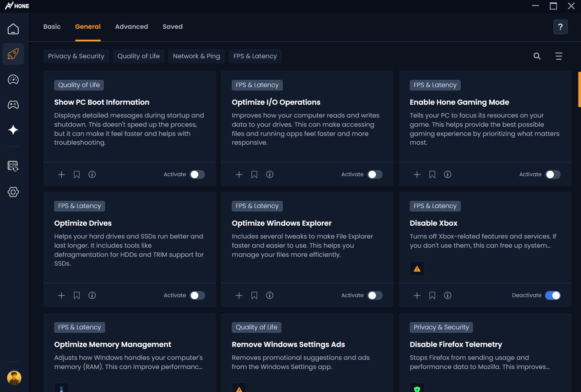Select Optimize Memory Management title
Viewport: 581px width, 392px height.
pyautogui.click(x=113, y=345)
